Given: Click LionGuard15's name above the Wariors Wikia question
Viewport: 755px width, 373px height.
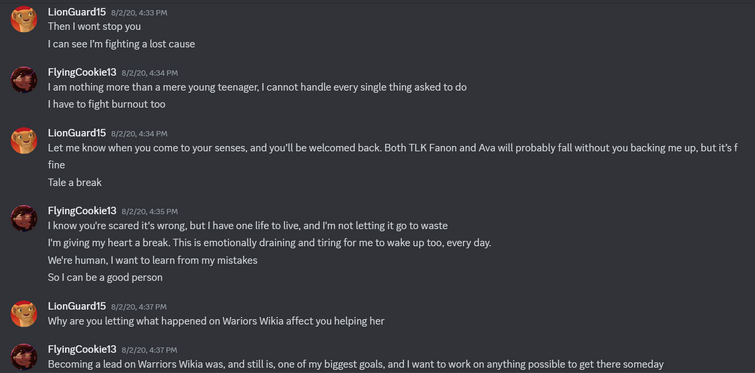Looking at the screenshot, I should tap(77, 306).
